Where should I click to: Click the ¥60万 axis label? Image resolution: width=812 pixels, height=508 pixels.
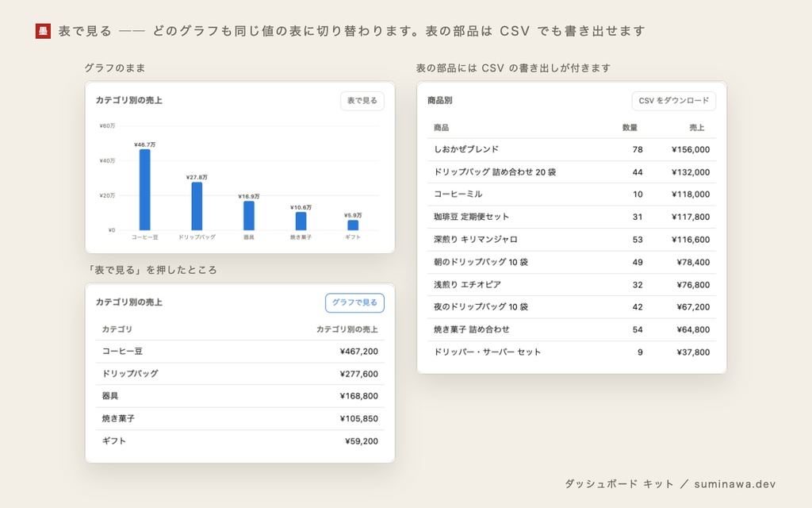[107, 126]
